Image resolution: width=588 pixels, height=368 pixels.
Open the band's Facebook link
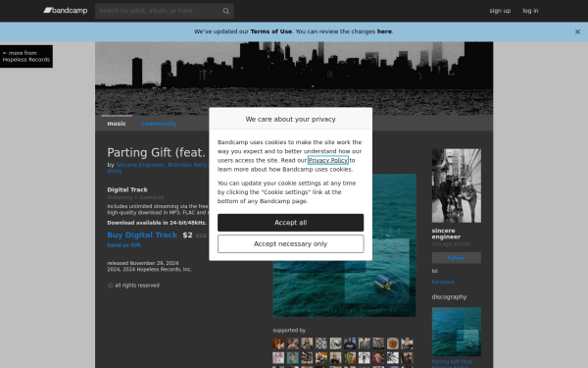click(443, 282)
